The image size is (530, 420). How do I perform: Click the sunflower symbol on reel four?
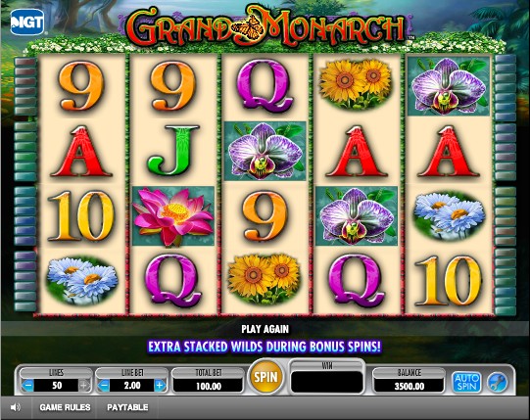356,84
